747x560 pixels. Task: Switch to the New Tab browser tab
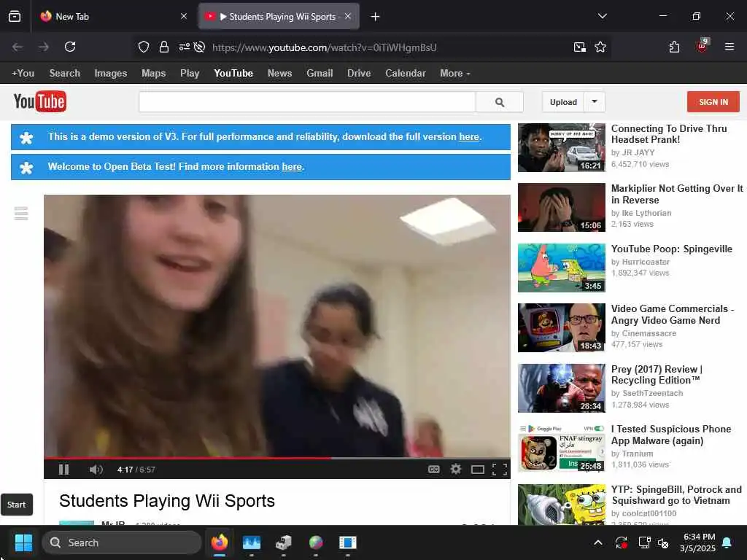112,16
